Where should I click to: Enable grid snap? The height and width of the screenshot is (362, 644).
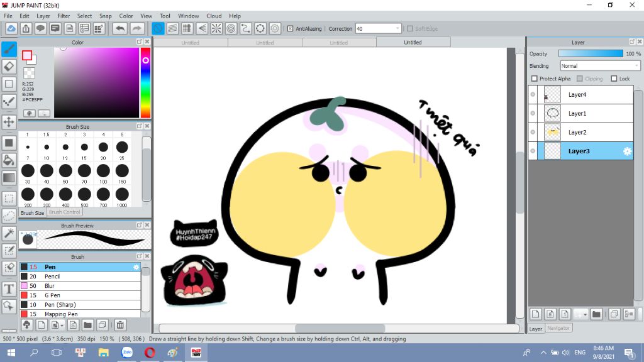click(187, 28)
